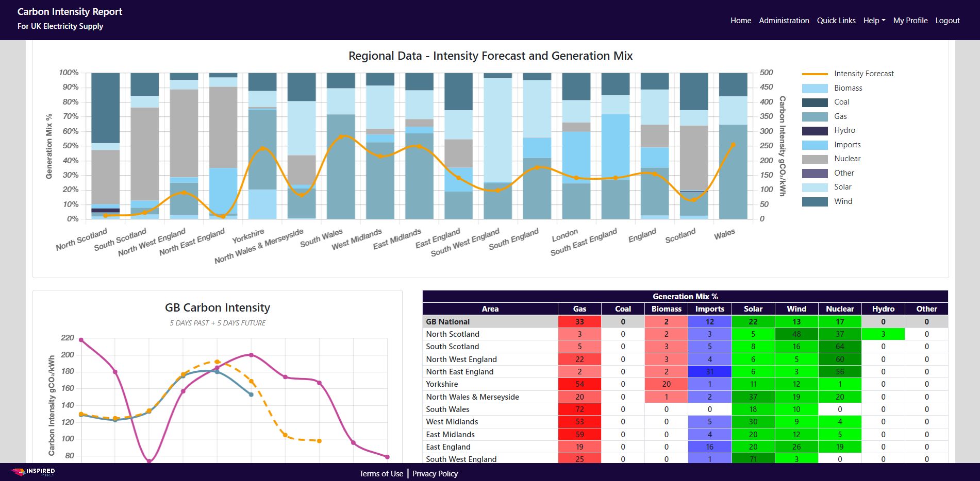Click the red Gas cell for South Wales
Image resolution: width=980 pixels, height=481 pixels.
point(579,409)
